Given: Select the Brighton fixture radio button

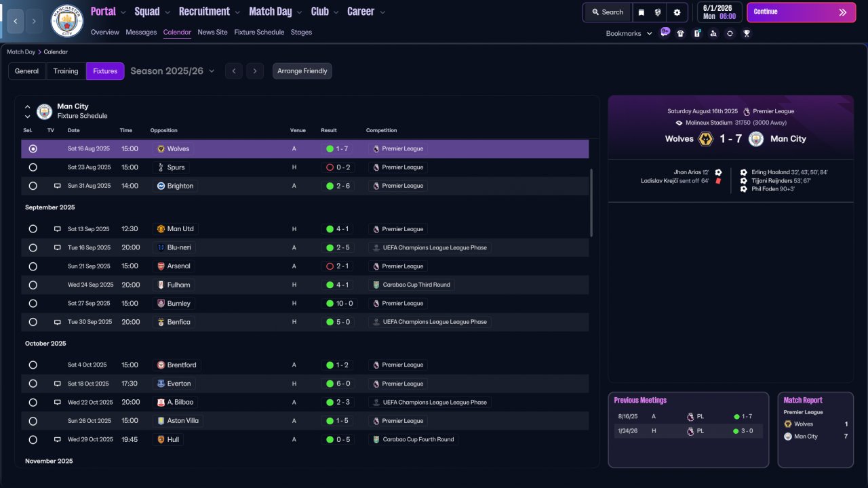Looking at the screenshot, I should (x=33, y=186).
